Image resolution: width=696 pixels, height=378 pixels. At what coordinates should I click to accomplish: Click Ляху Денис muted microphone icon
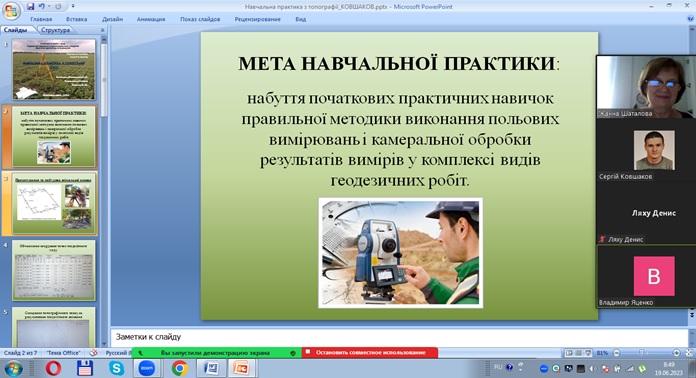(602, 239)
